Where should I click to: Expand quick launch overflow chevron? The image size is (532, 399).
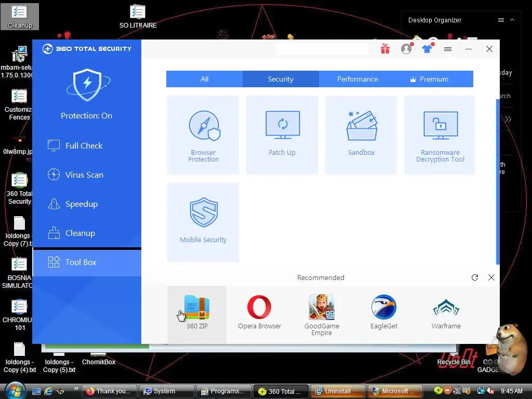click(76, 389)
